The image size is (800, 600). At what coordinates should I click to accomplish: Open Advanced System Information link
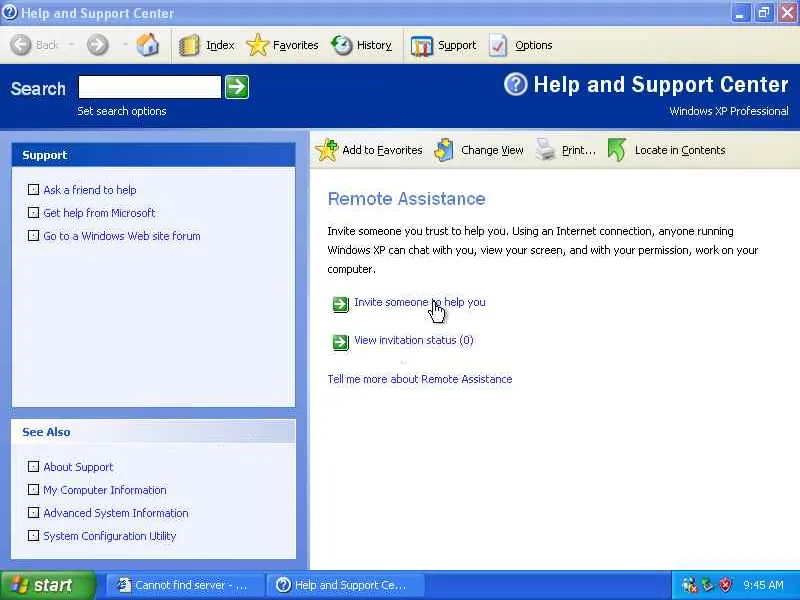click(x=116, y=513)
